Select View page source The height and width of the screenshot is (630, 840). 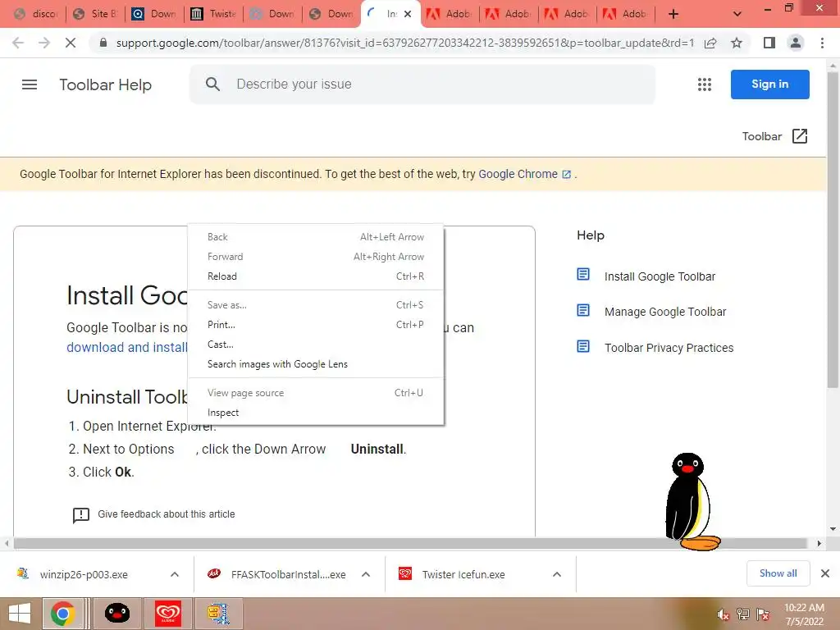point(316,393)
